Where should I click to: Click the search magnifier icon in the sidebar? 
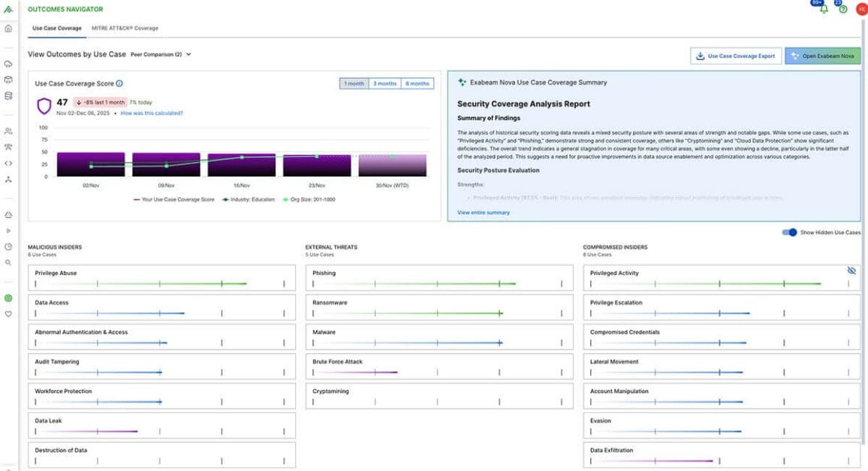coord(8,263)
